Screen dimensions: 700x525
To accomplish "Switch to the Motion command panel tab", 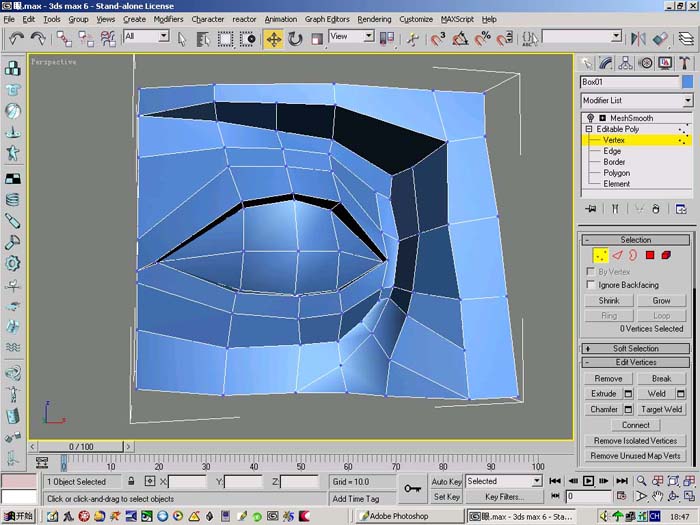I will (x=646, y=63).
